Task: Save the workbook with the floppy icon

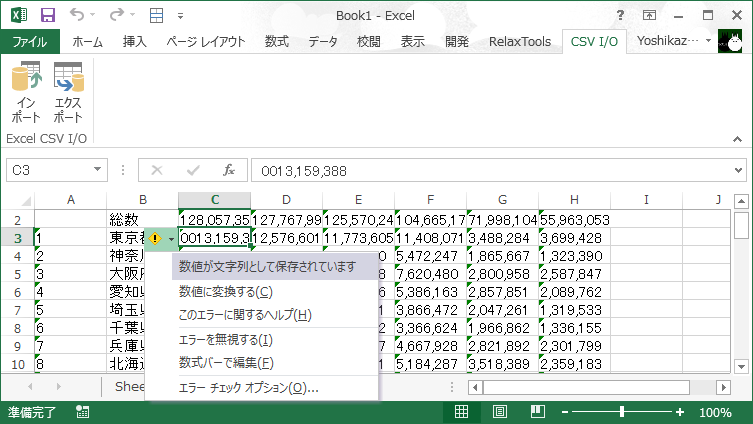Action: (x=48, y=15)
